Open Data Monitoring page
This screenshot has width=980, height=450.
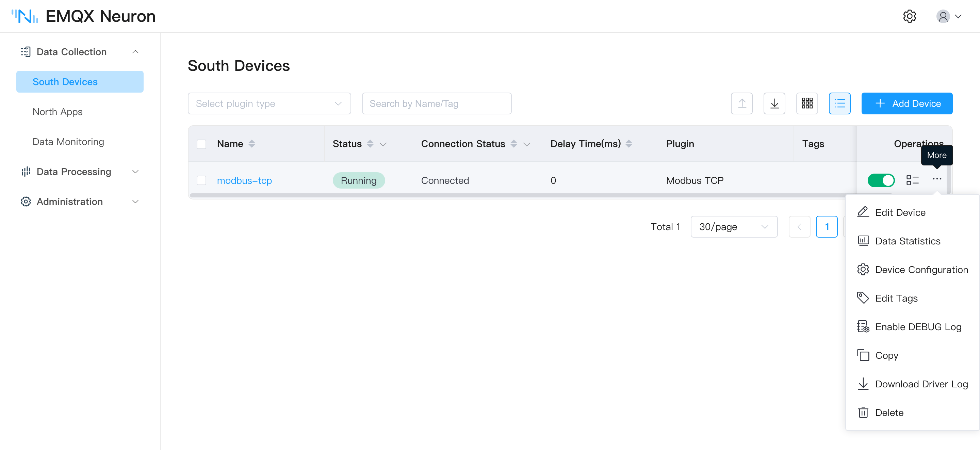coord(68,141)
